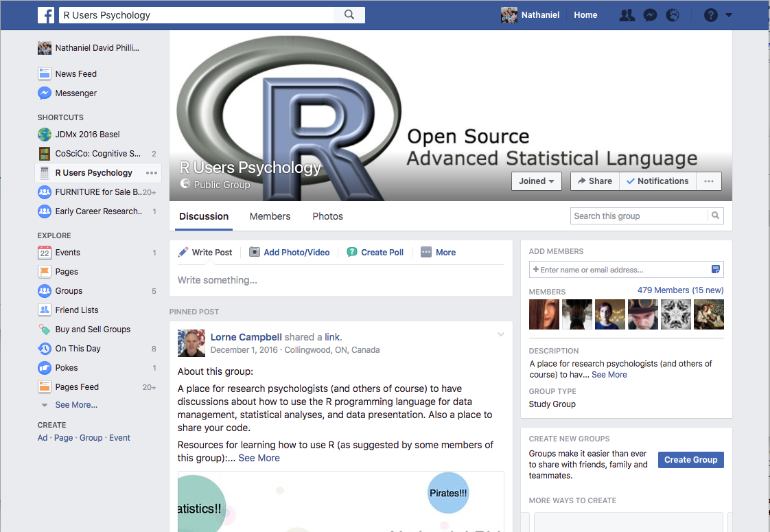Open the Notifications globe icon in top bar
Image resolution: width=770 pixels, height=532 pixels.
(x=673, y=15)
